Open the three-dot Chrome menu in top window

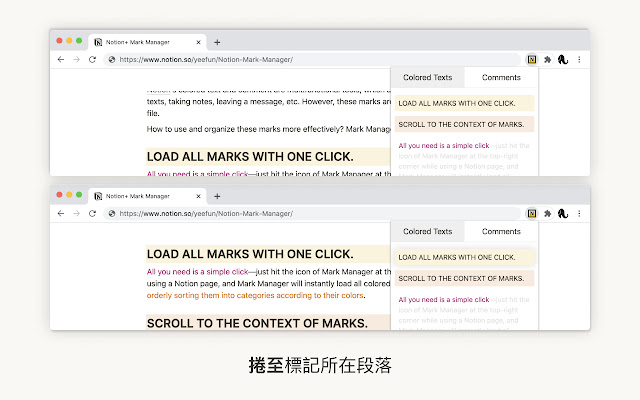(x=578, y=60)
